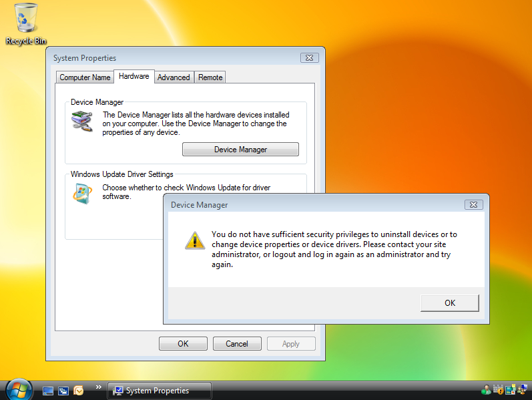The image size is (532, 400).
Task: Click the warning triangle icon in dialog
Action: (x=195, y=240)
